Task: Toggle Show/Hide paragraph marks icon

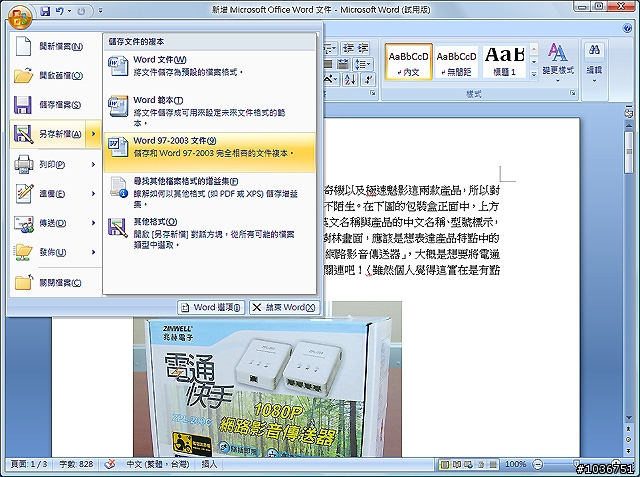Action: coord(369,80)
